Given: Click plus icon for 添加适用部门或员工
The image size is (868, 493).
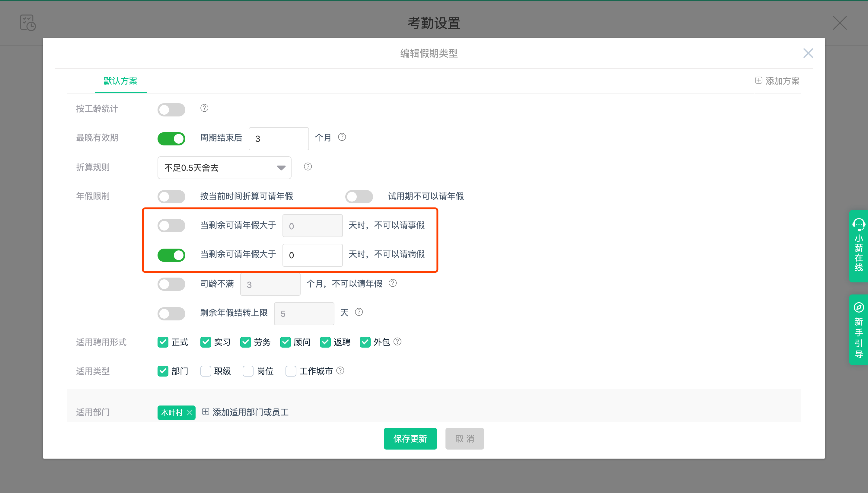Looking at the screenshot, I should (206, 412).
